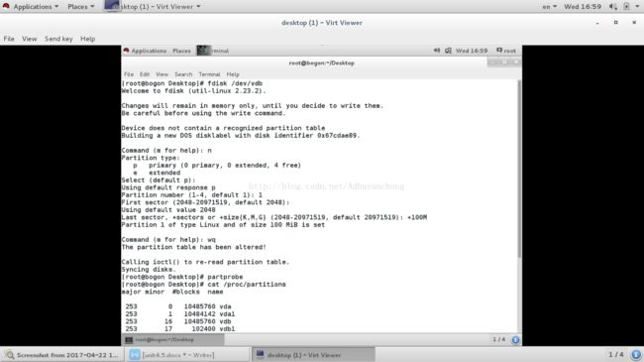Viewport: 644px width, 362px height.
Task: Click guest workspace indicator 1 / 4
Action: [x=499, y=339]
